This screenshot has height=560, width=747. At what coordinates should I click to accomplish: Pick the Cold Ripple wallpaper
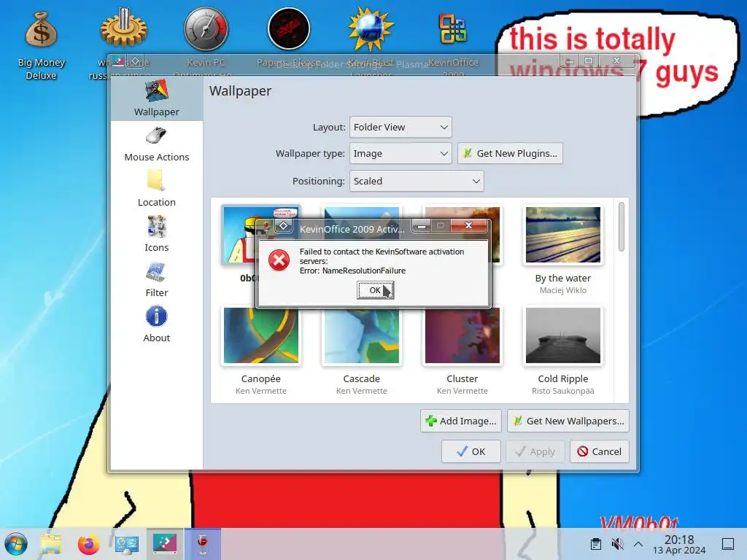tap(562, 335)
